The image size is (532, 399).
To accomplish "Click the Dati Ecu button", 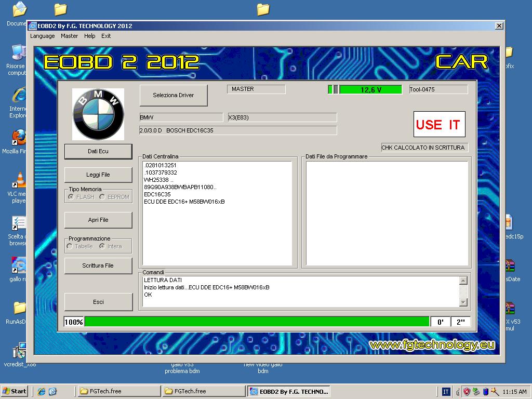I will pos(98,151).
